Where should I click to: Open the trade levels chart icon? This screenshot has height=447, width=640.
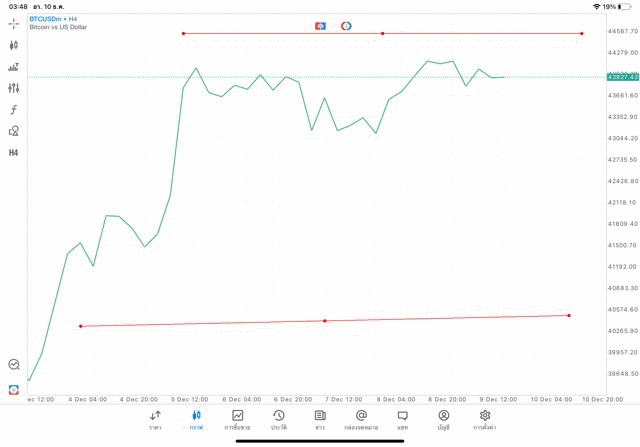(x=14, y=67)
